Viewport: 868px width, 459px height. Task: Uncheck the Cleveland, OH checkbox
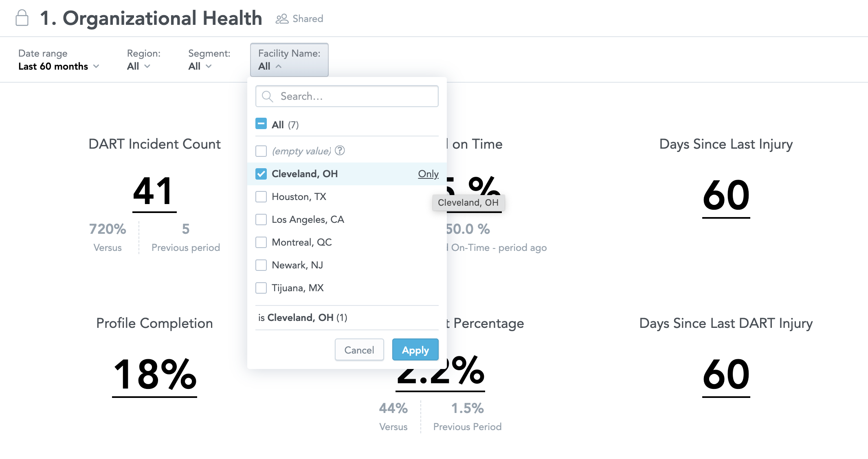(261, 174)
